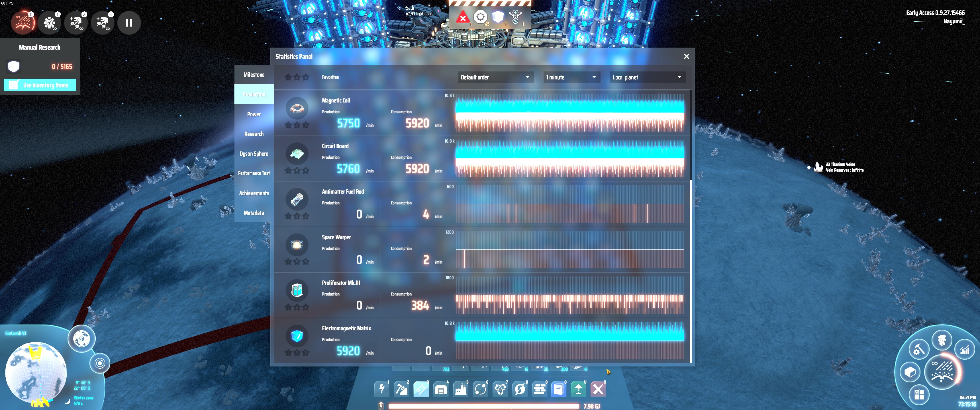The height and width of the screenshot is (410, 980).
Task: Toggle first favorites filter star
Action: pyautogui.click(x=288, y=77)
